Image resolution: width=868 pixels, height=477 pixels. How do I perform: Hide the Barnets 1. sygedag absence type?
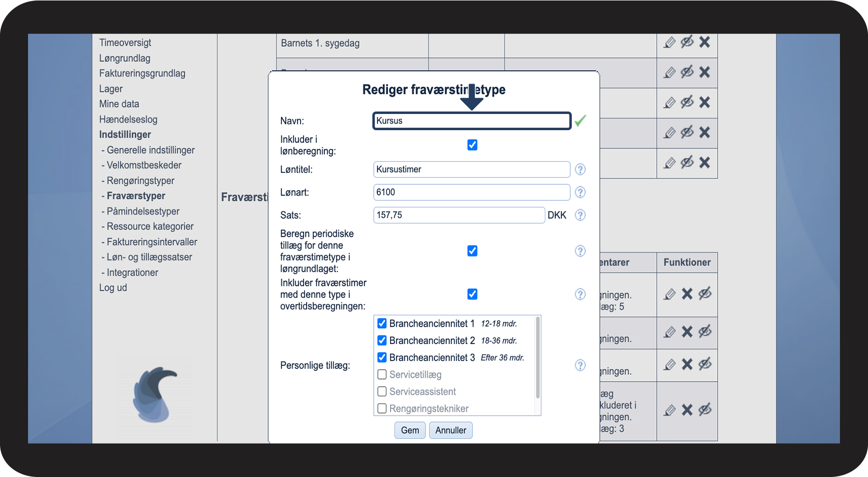pos(687,42)
